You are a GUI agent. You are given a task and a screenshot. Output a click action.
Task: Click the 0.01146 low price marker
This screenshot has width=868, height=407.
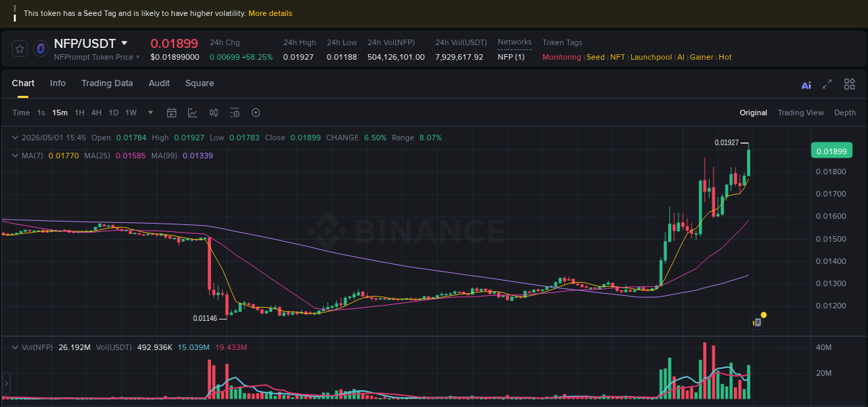[x=205, y=318]
